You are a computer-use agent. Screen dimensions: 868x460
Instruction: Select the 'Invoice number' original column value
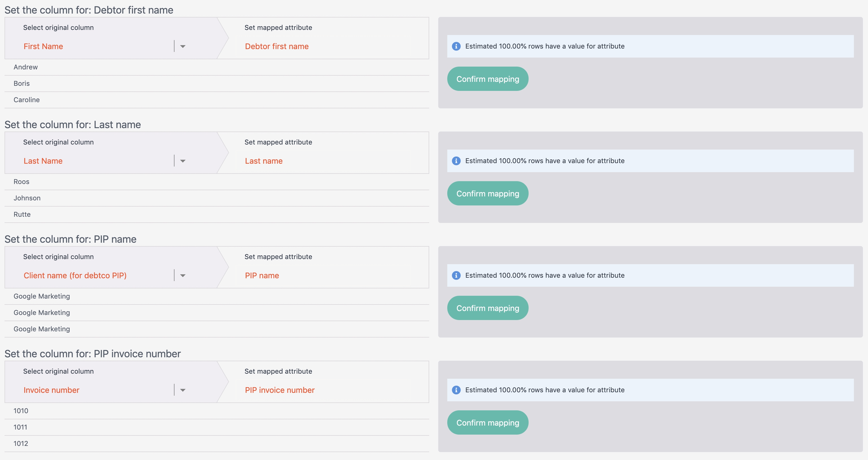51,390
